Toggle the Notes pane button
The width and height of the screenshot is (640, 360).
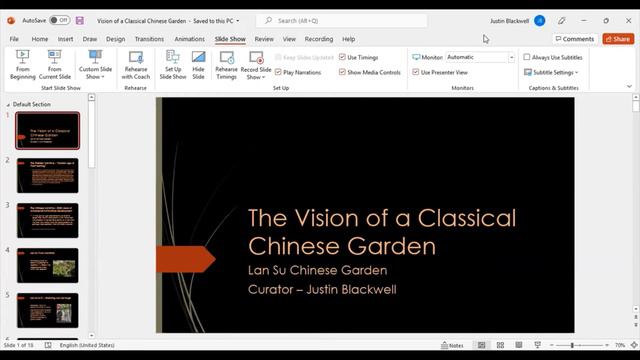click(x=452, y=345)
